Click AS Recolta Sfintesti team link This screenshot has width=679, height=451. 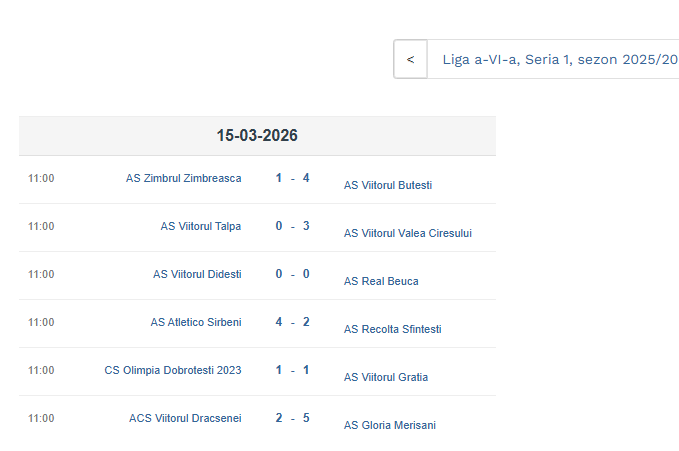(392, 329)
